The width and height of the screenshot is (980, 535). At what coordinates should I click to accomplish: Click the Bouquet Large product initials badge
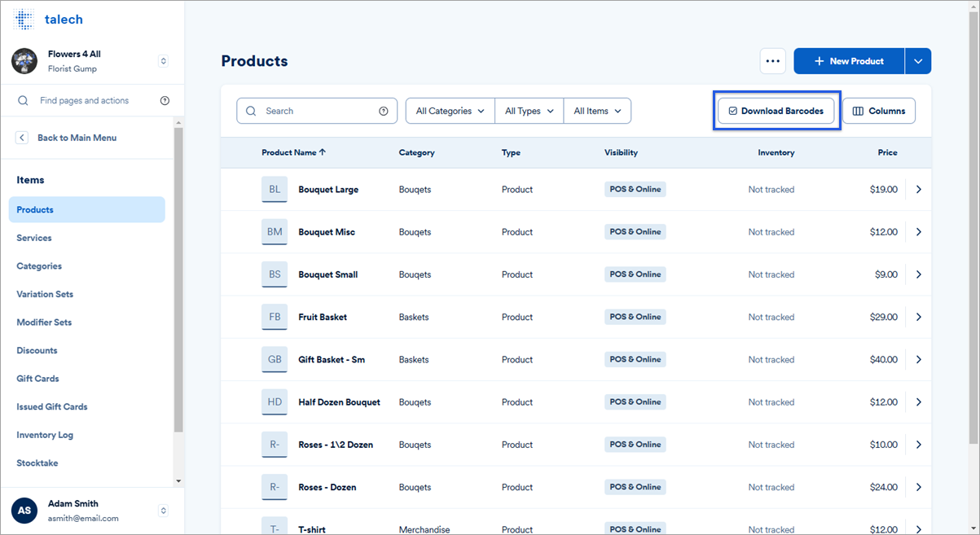[x=275, y=189]
